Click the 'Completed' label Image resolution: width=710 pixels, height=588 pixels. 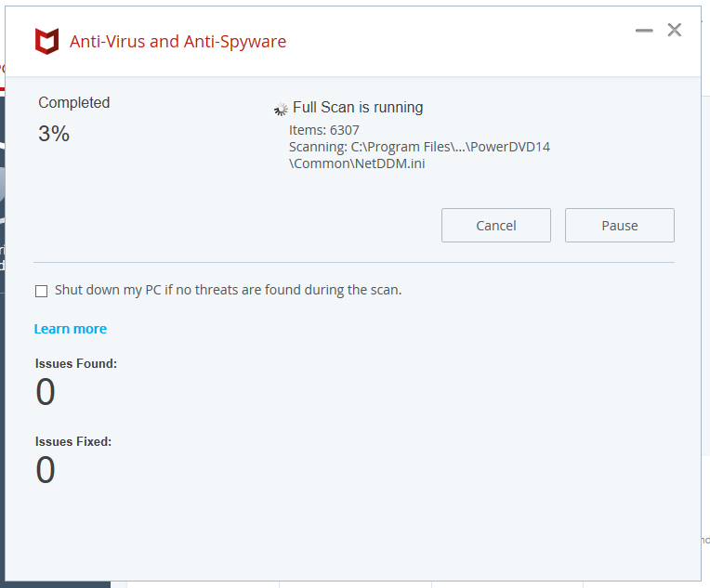(74, 103)
